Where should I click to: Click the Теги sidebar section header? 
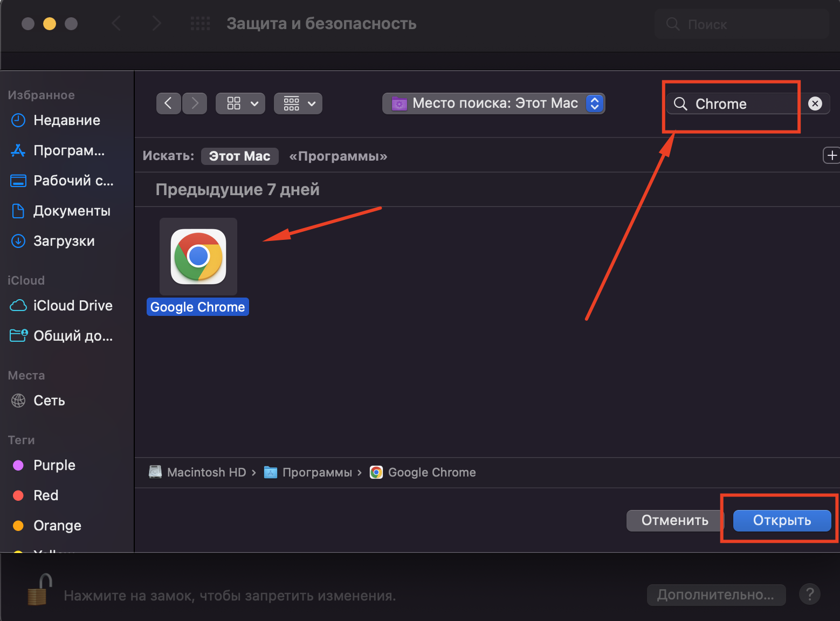(22, 440)
